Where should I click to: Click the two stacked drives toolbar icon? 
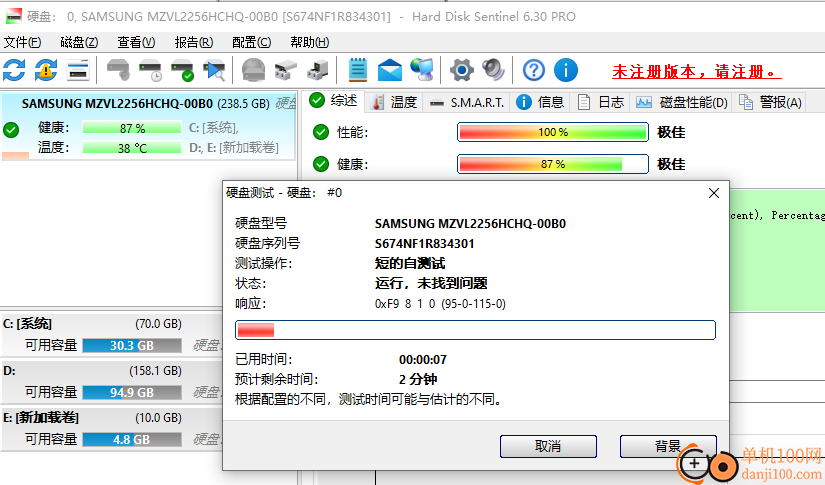coord(286,70)
